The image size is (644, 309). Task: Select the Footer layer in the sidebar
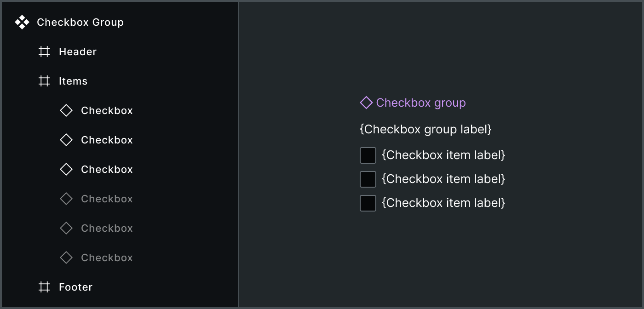pos(75,287)
